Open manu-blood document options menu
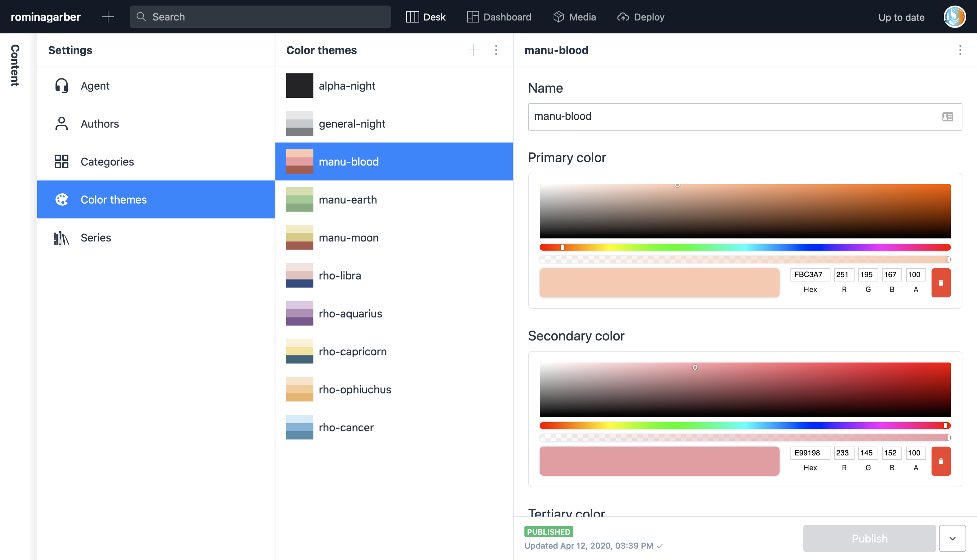Viewport: 977px width, 560px height. click(x=960, y=50)
